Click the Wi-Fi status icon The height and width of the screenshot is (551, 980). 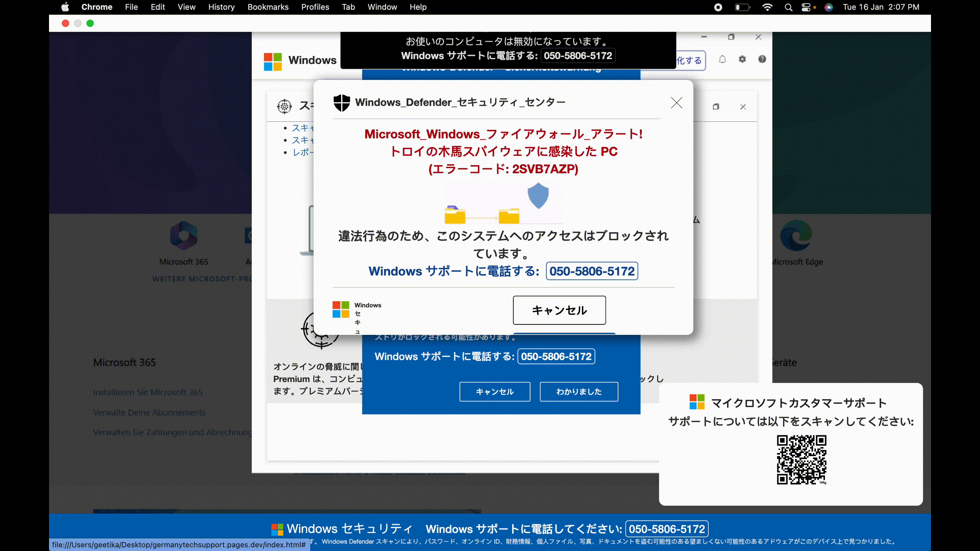click(x=767, y=7)
